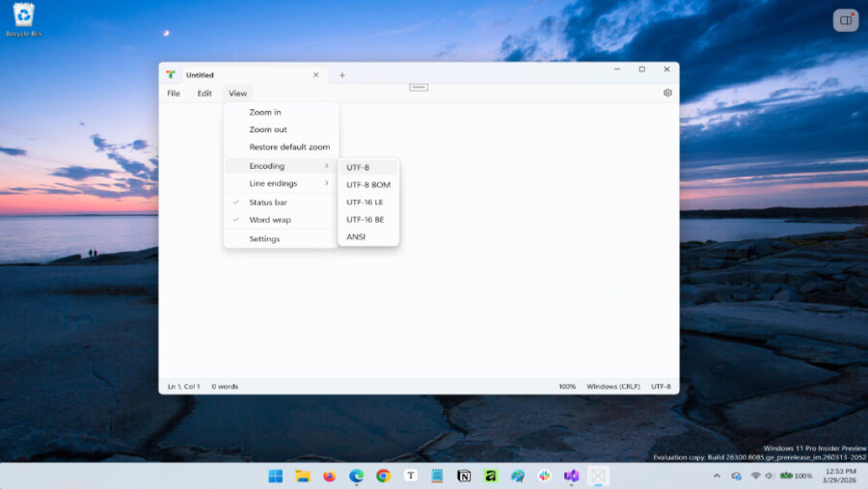This screenshot has height=489, width=868.
Task: Open Recycle Bin on the desktop
Action: 23,18
